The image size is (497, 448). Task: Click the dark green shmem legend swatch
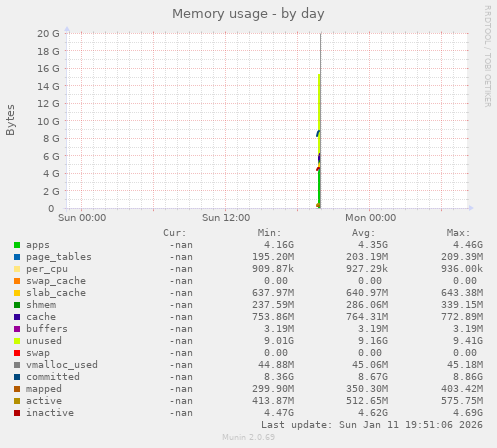click(17, 305)
